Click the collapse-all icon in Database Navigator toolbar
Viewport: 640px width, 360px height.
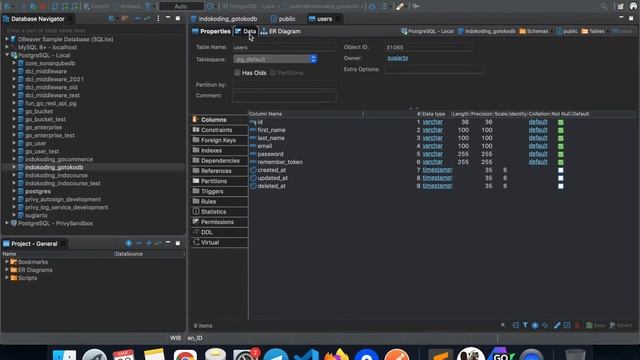click(x=137, y=19)
